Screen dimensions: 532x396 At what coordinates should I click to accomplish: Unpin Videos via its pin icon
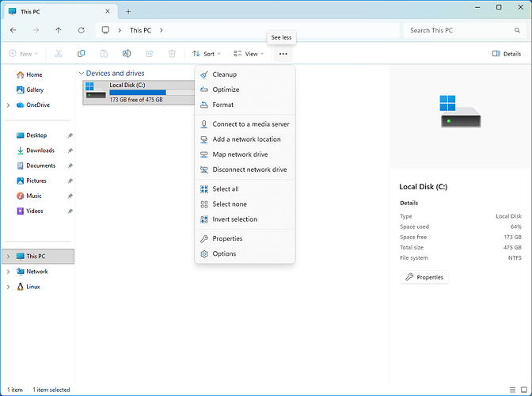click(70, 211)
